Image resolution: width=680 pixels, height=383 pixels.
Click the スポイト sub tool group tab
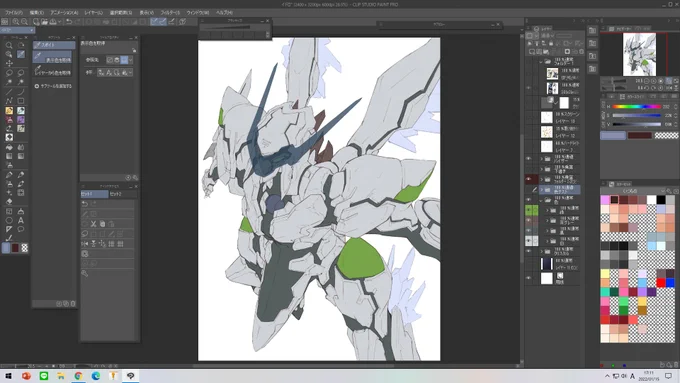click(x=54, y=45)
